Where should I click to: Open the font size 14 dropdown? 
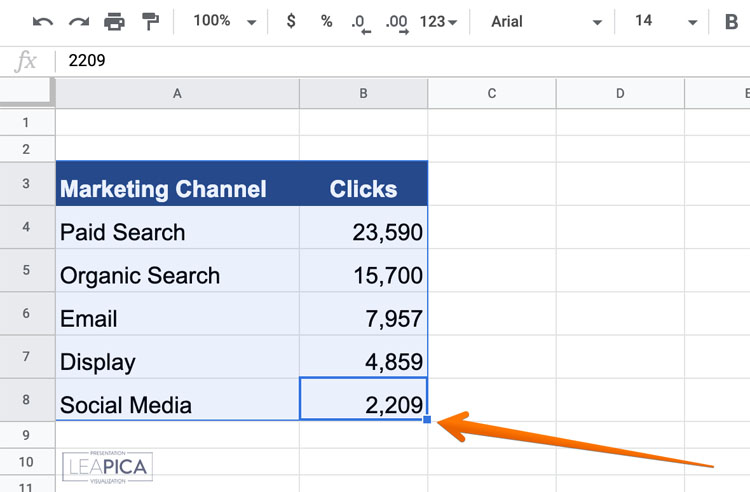[x=665, y=22]
